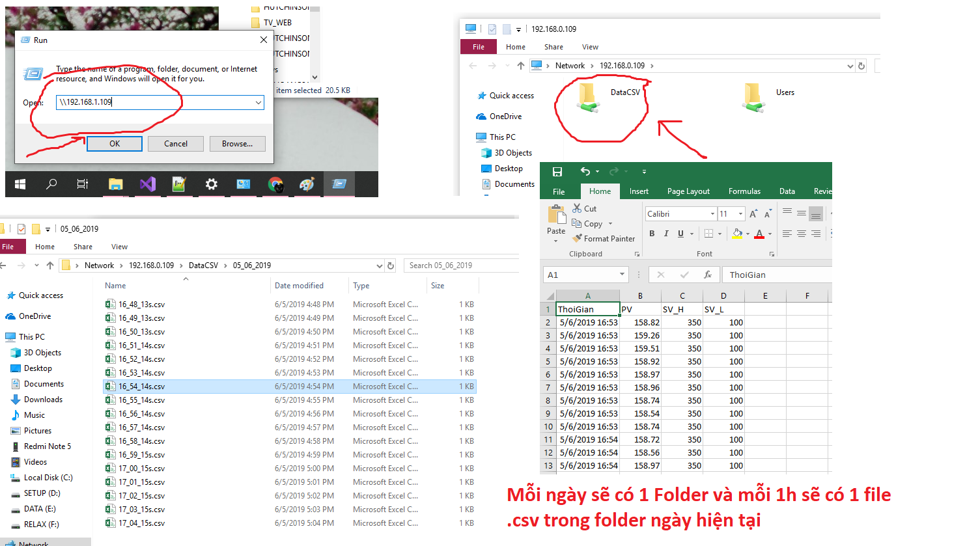Click the Browse... button in Run dialog
The width and height of the screenshot is (980, 546).
(237, 144)
